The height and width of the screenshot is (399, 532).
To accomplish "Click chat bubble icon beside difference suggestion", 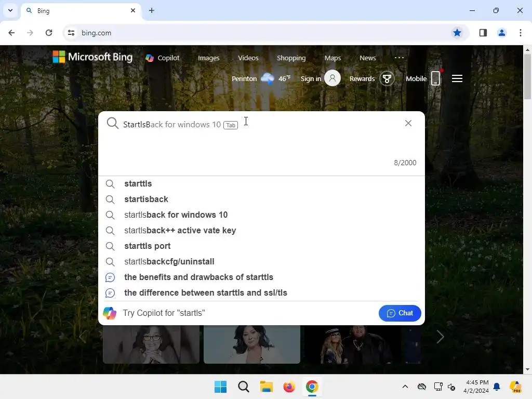I will pyautogui.click(x=110, y=293).
